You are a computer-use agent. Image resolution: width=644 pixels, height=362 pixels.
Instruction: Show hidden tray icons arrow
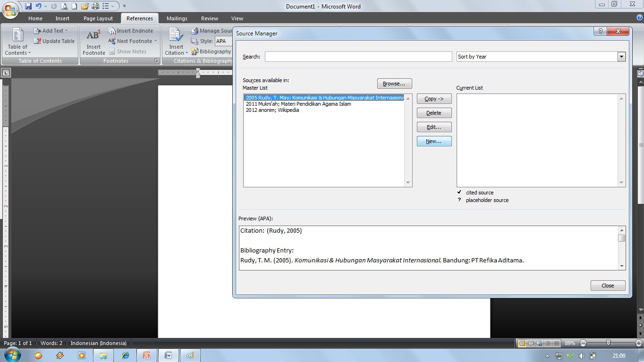point(547,356)
